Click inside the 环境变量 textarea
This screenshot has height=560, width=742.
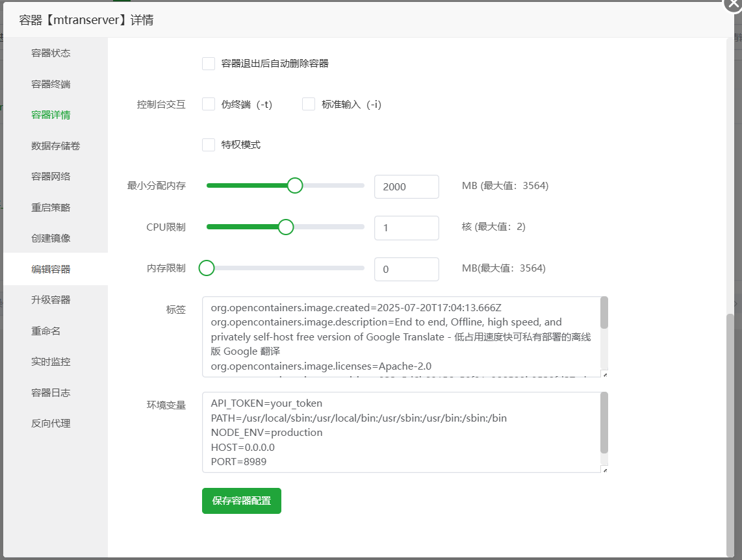pyautogui.click(x=403, y=432)
